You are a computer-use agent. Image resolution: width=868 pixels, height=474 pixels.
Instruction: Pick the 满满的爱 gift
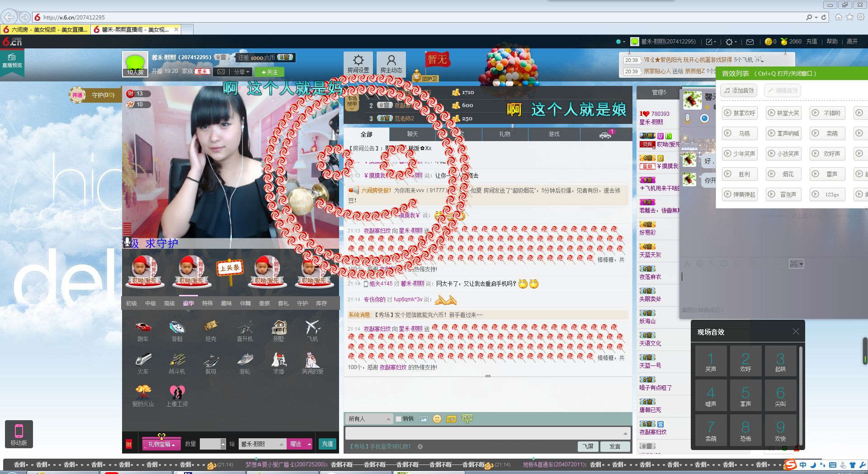[x=312, y=363]
